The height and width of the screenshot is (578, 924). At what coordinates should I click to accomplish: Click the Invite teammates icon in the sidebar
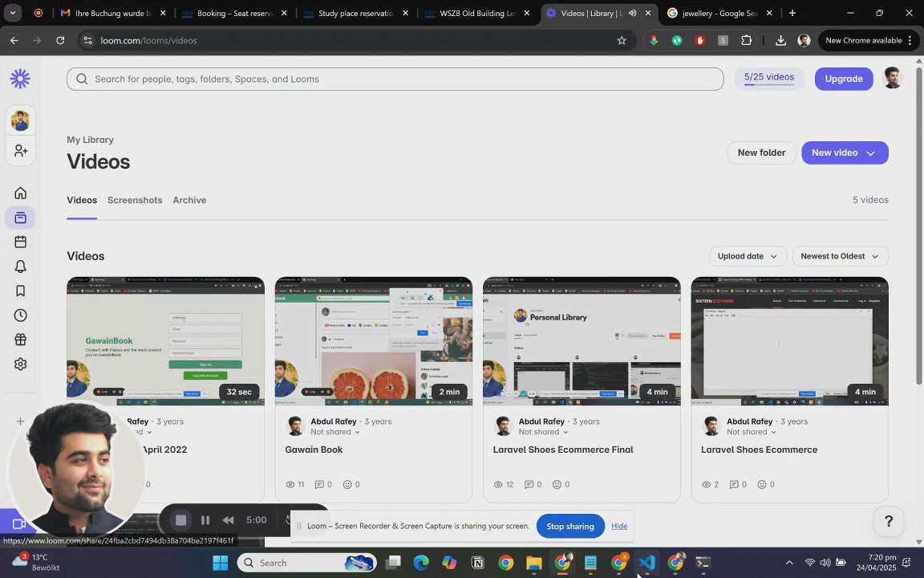pyautogui.click(x=21, y=151)
